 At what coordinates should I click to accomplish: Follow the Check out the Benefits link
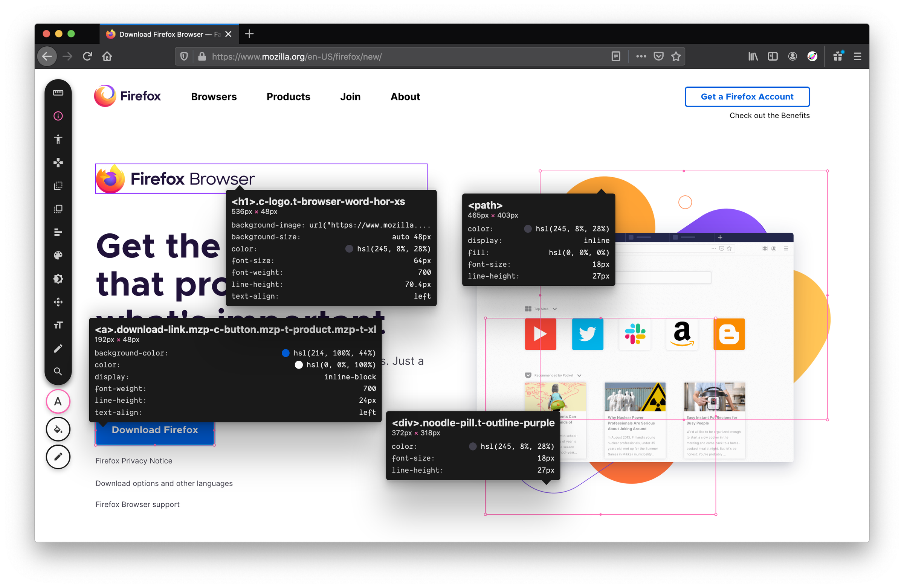pos(770,116)
